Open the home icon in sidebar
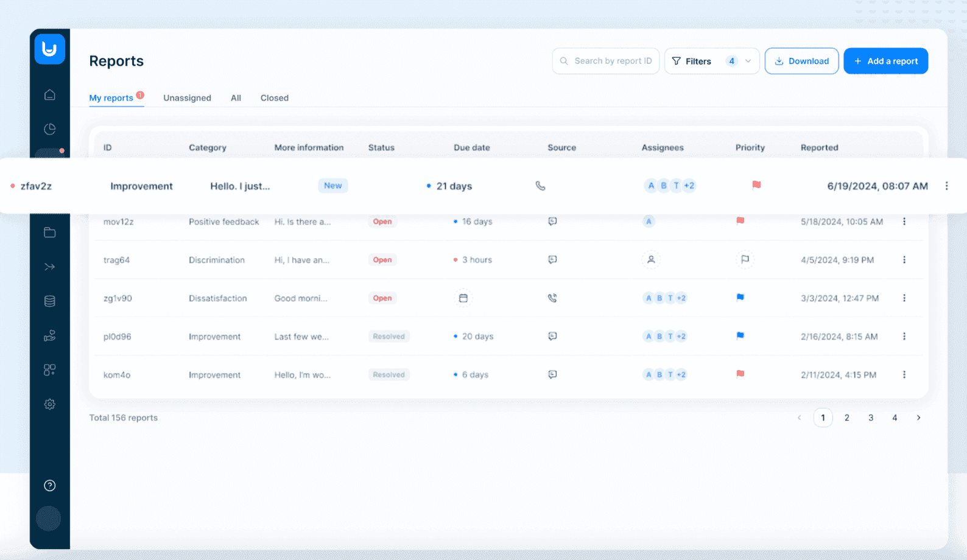 pyautogui.click(x=50, y=95)
